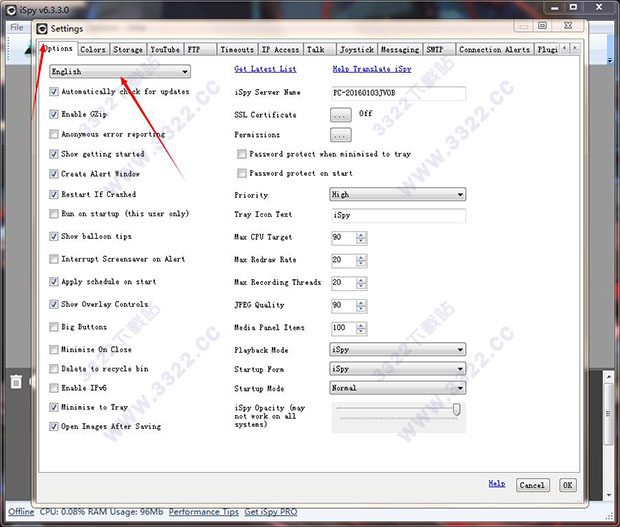Screen dimensions: 620x527
Task: Toggle Open Images After Saving
Action: pyautogui.click(x=54, y=426)
